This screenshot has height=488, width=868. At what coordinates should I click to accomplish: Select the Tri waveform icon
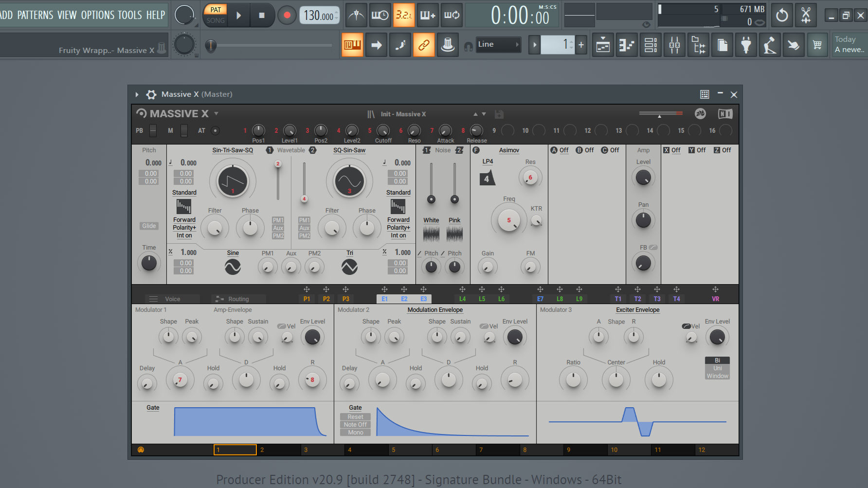[x=349, y=267]
